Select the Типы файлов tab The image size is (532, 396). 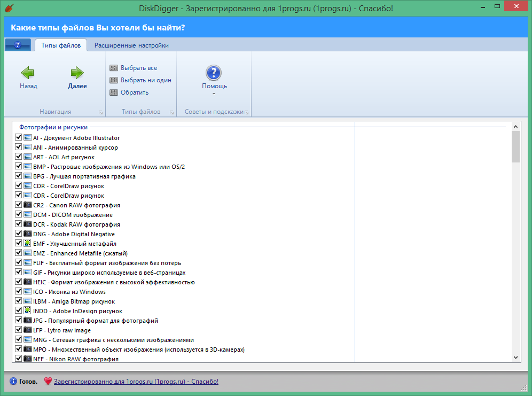60,45
